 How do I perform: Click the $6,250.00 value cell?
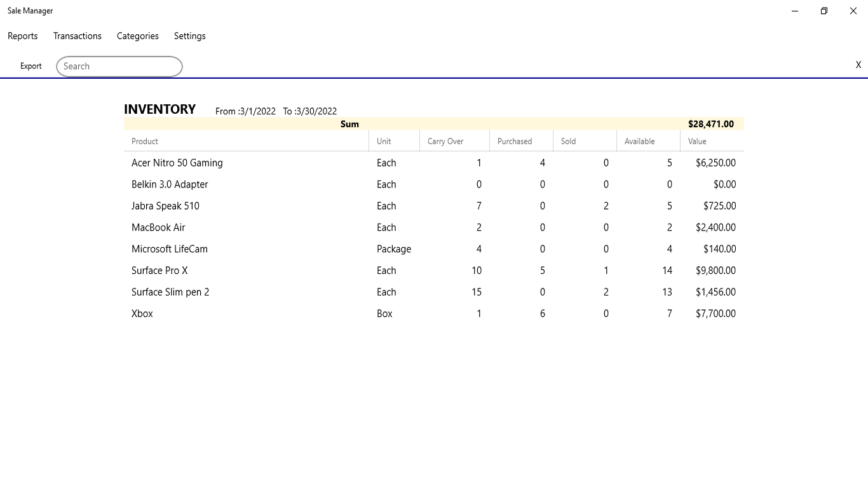716,163
